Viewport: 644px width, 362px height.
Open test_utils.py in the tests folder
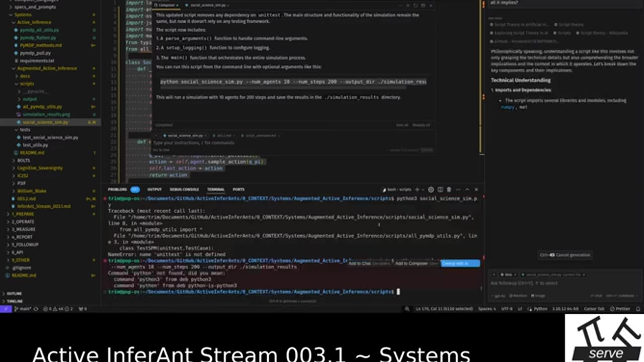[x=35, y=145]
